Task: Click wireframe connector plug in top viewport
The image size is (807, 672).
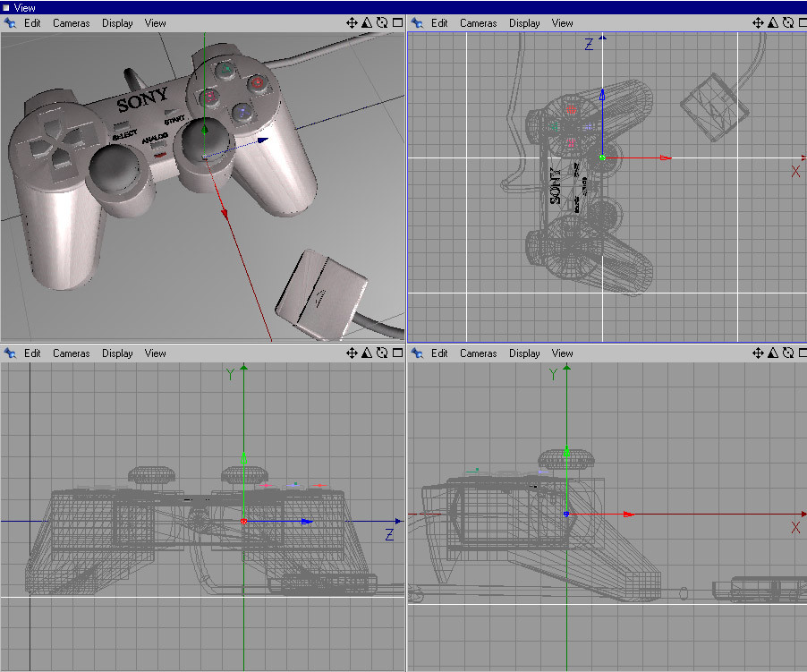Action: pyautogui.click(x=714, y=107)
